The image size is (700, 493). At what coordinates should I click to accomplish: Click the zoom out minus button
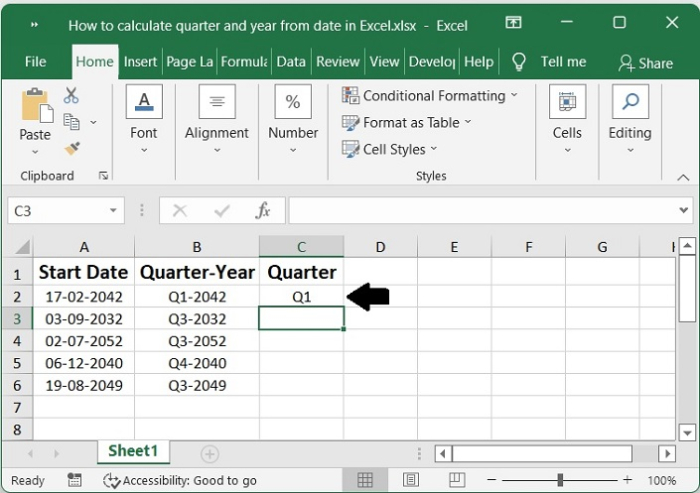point(492,480)
